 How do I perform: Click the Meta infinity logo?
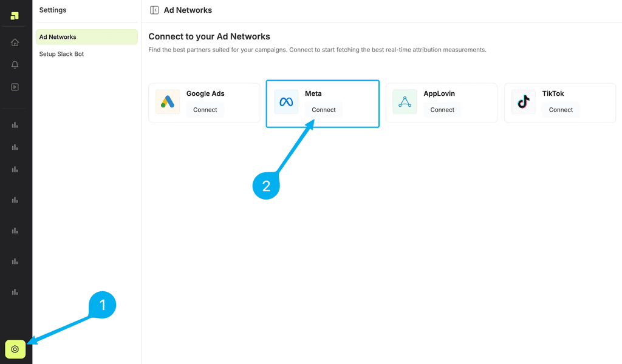[x=286, y=102]
